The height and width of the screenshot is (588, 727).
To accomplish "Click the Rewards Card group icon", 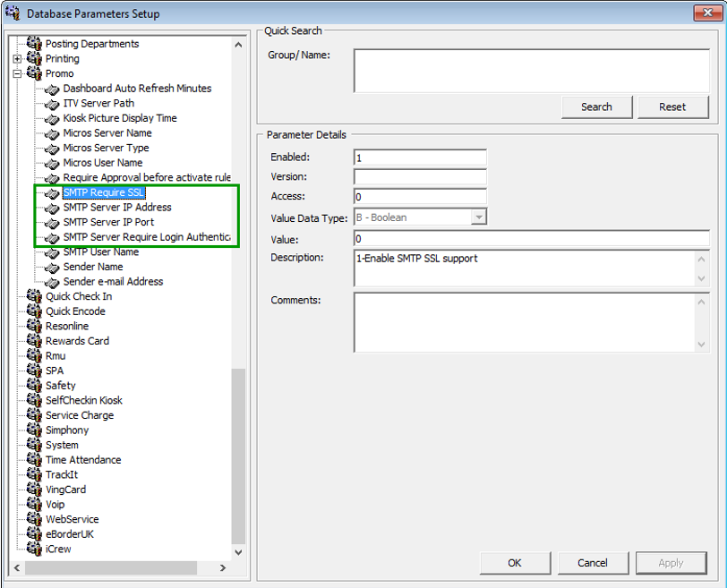I will (34, 340).
